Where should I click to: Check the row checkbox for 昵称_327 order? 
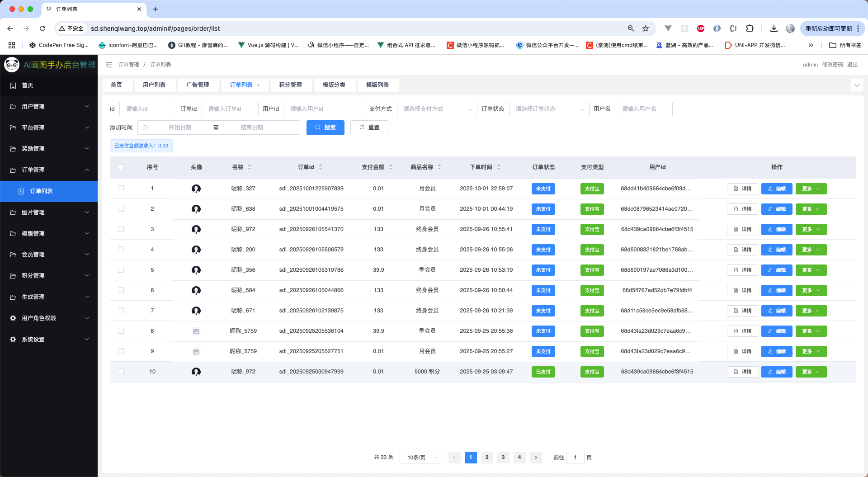(121, 189)
